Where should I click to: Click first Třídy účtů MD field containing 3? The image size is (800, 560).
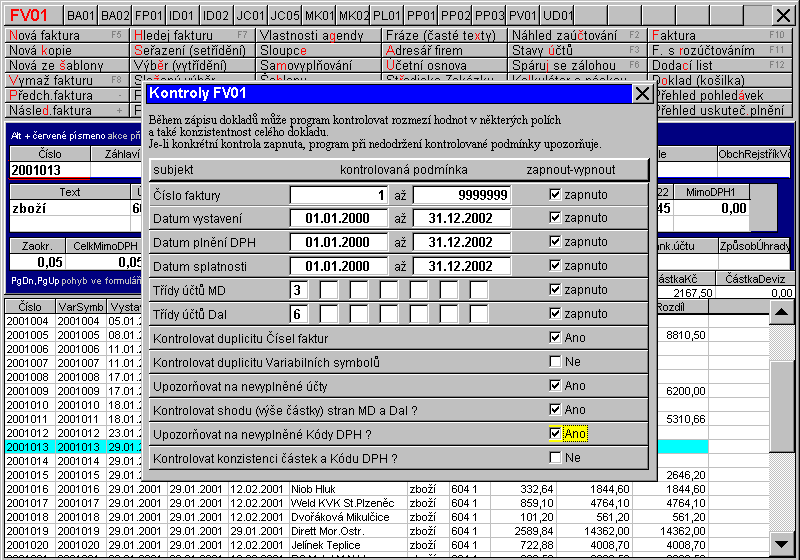(298, 290)
